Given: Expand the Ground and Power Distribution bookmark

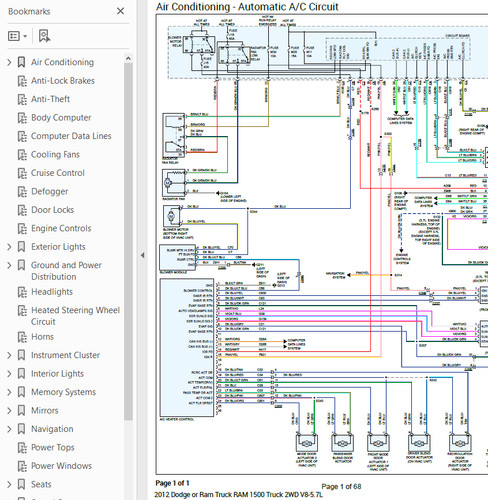Looking at the screenshot, I should pyautogui.click(x=9, y=265).
